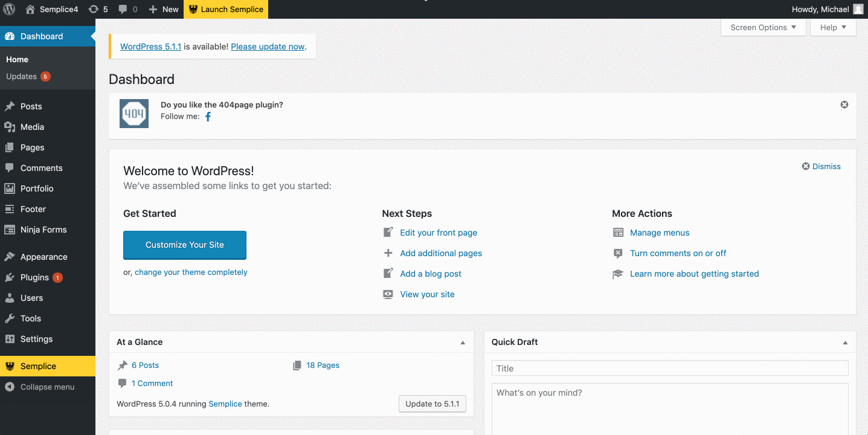Open the updates icon in admin bar
The width and height of the screenshot is (868, 435).
(93, 9)
